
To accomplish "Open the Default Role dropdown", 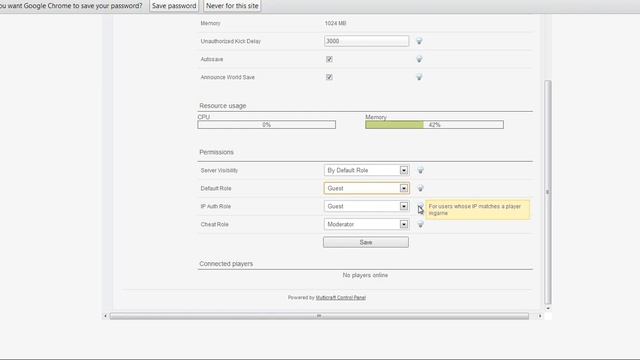I will tap(366, 188).
